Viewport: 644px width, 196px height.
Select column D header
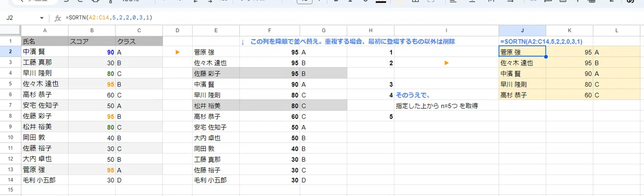(177, 31)
